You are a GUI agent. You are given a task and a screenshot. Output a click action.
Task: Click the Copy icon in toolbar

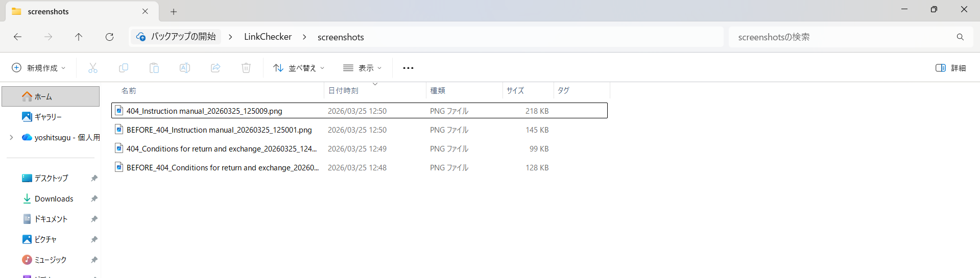(124, 68)
